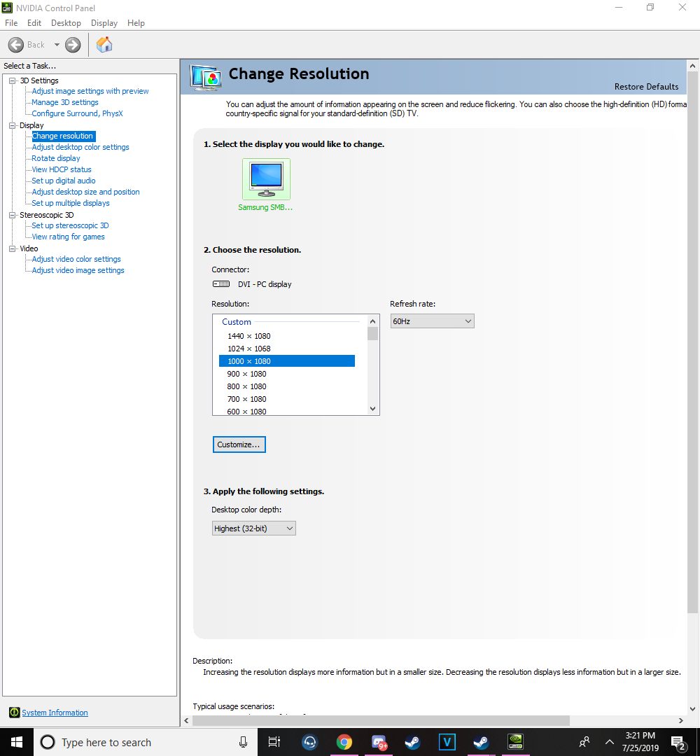Open the People icon in system tray
The image size is (700, 756).
coord(584,741)
